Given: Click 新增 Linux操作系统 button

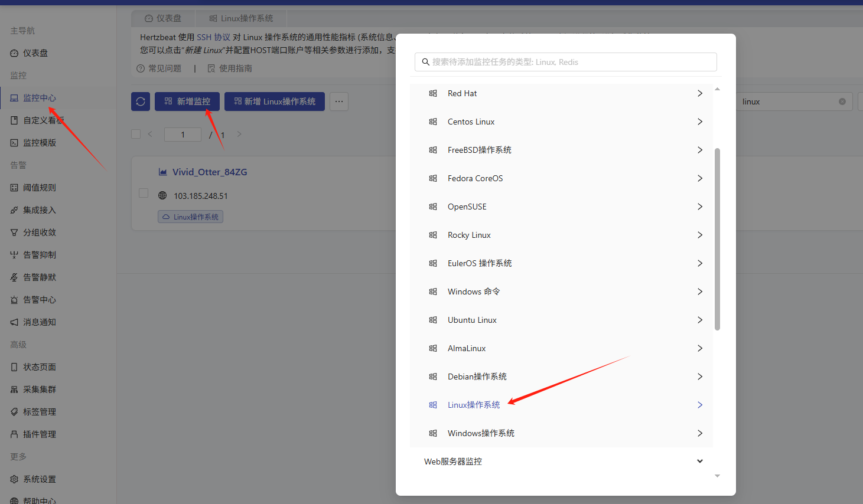Looking at the screenshot, I should click(275, 102).
